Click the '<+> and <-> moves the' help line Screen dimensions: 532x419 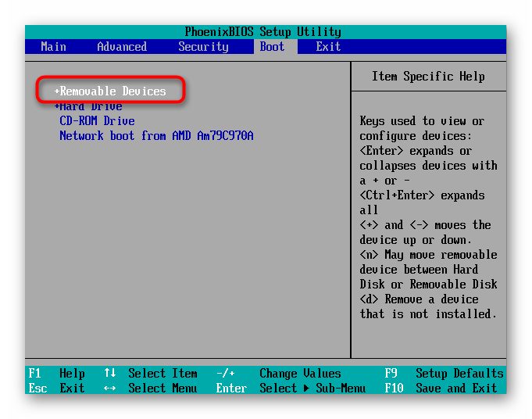coord(425,225)
